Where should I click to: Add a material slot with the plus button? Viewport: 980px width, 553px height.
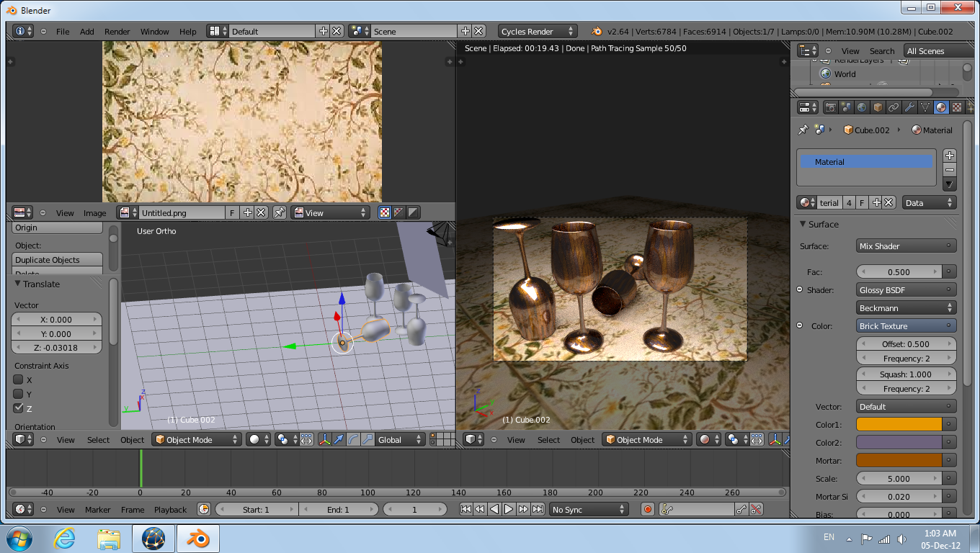(950, 156)
